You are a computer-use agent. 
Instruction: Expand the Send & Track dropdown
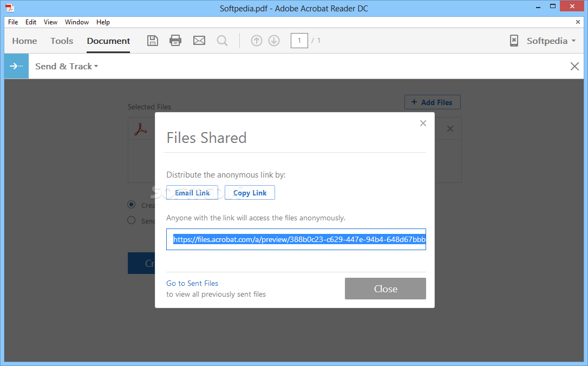tap(67, 67)
